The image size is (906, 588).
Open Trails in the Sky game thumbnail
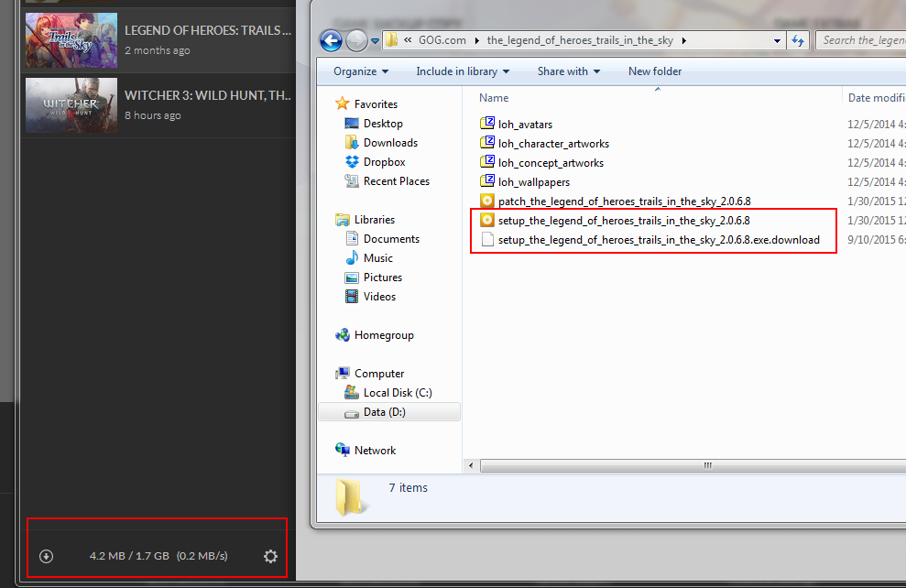click(x=71, y=40)
